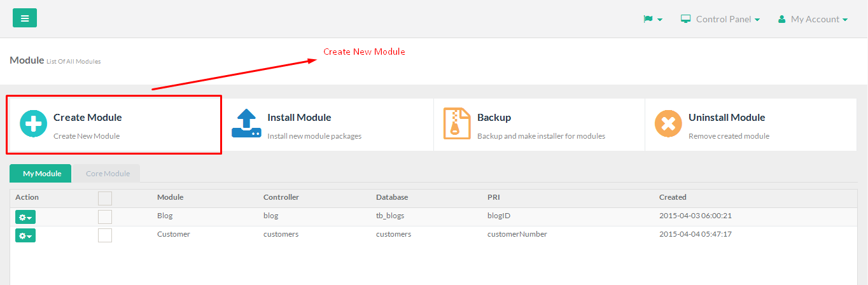Screen dimensions: 868x285
Task: Click the Created column header
Action: 673,197
